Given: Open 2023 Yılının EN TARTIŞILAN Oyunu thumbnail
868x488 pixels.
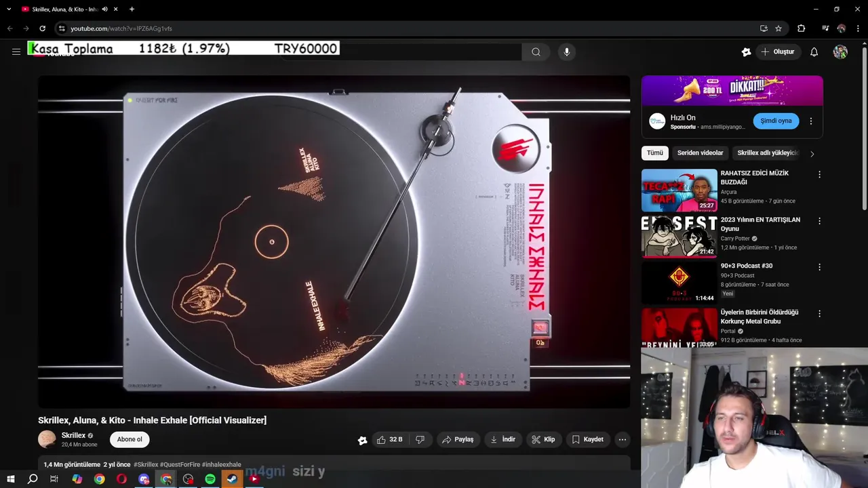Looking at the screenshot, I should click(x=679, y=237).
